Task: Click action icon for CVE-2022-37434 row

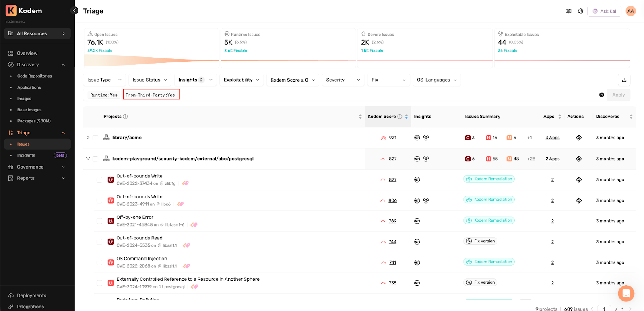Action: tap(579, 179)
